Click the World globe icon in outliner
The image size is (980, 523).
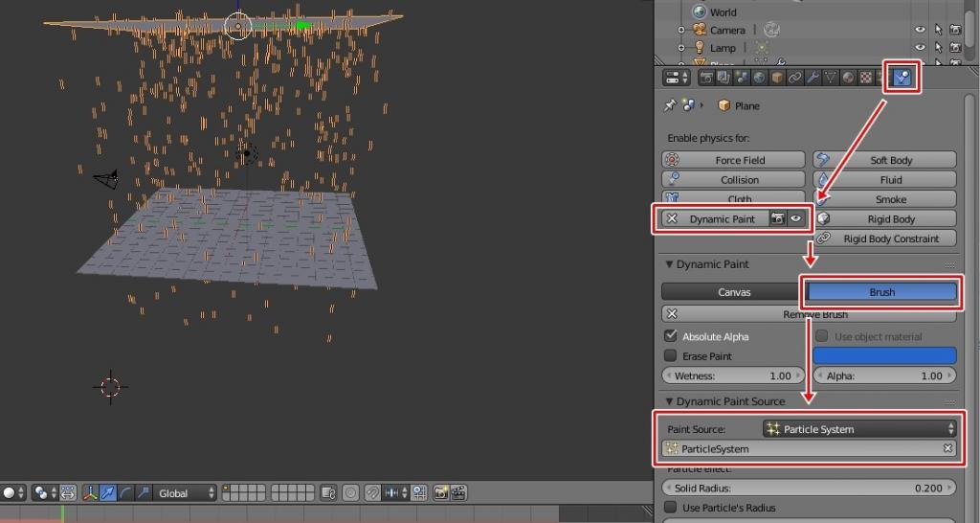pos(700,11)
